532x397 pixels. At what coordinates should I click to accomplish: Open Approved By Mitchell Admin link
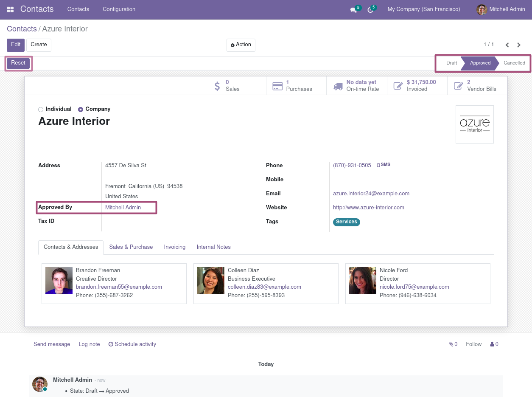(123, 208)
